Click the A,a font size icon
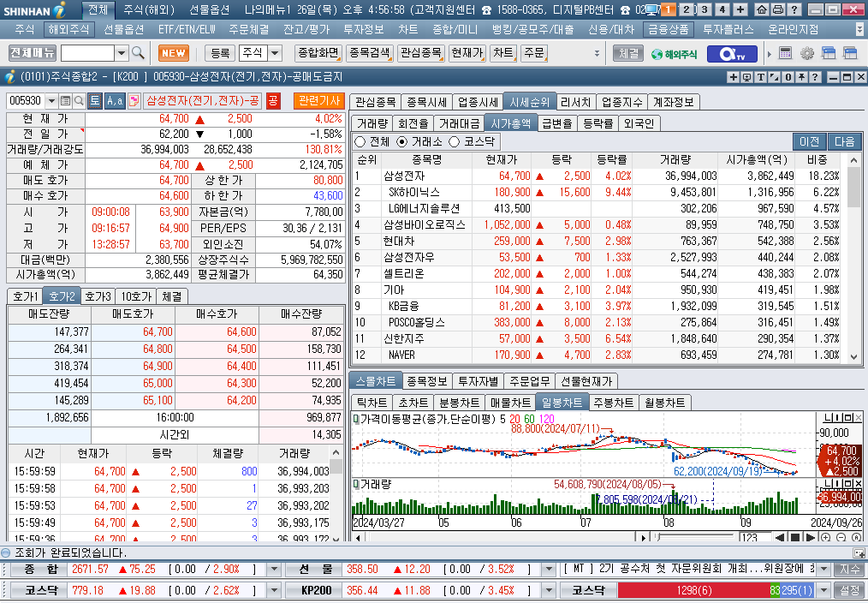Viewport: 868px width, 603px height. point(115,101)
